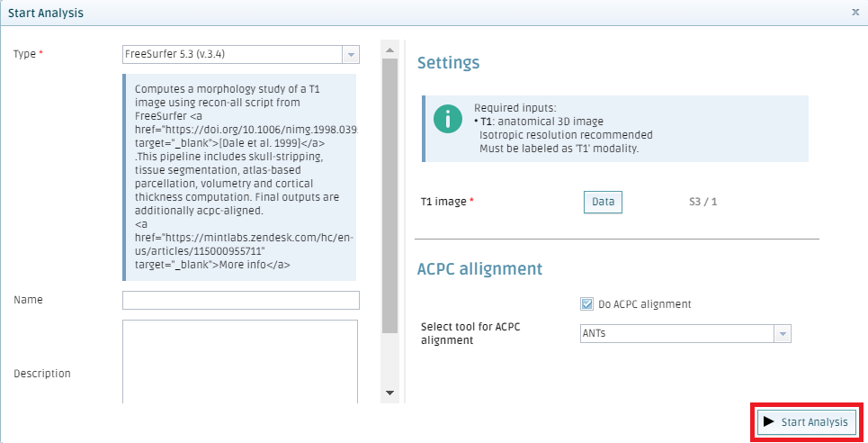Click the Start Analysis button label
Screen dimensions: 868x443
[x=814, y=422]
